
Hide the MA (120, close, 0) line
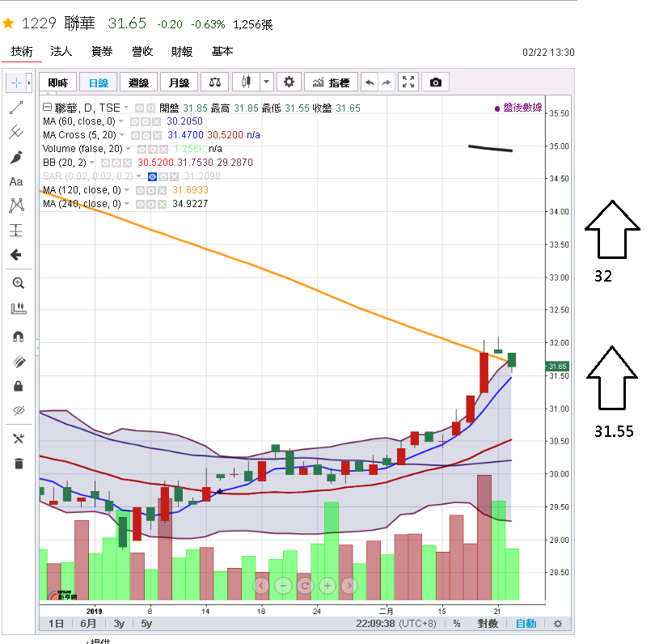point(141,191)
